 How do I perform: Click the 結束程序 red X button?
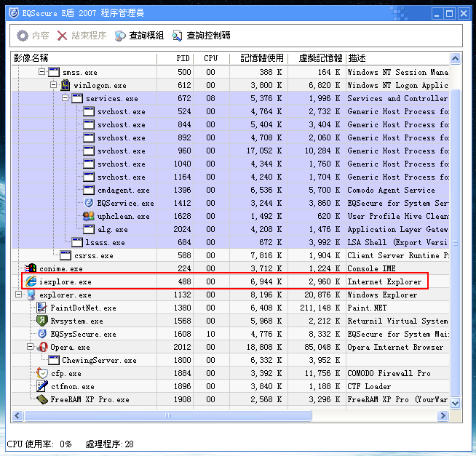[x=82, y=36]
